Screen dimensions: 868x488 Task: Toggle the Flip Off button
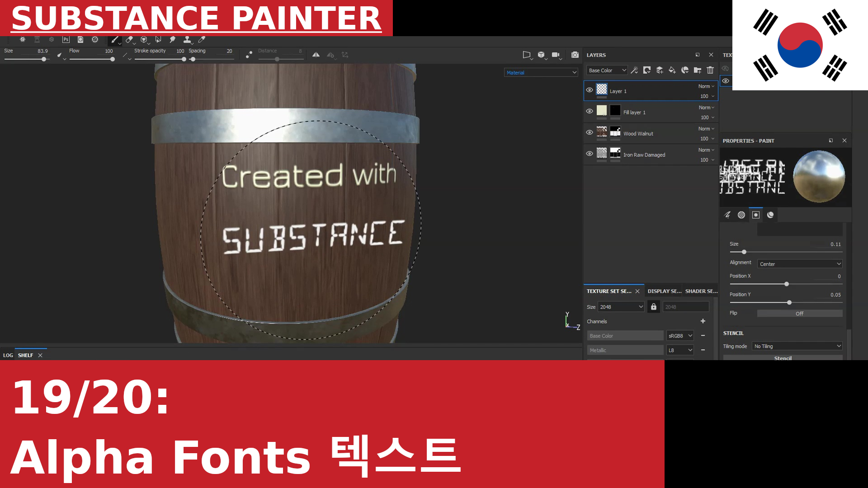pos(799,314)
